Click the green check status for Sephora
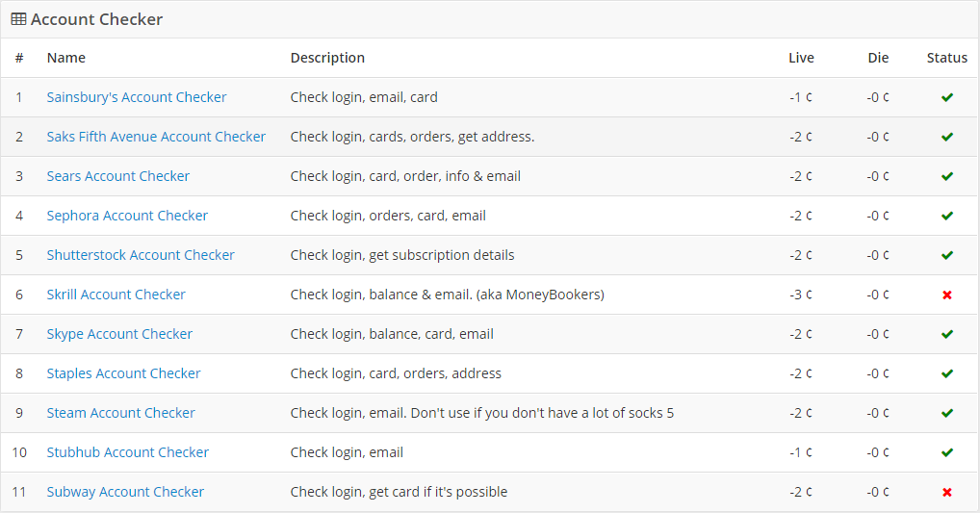The width and height of the screenshot is (980, 513). [x=947, y=216]
